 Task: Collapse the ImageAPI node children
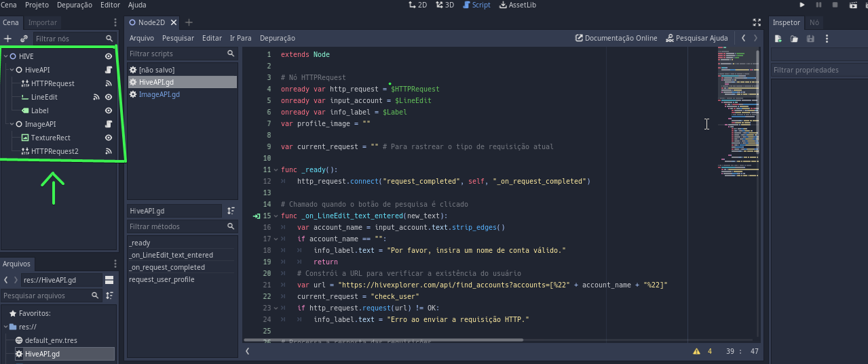pyautogui.click(x=11, y=124)
